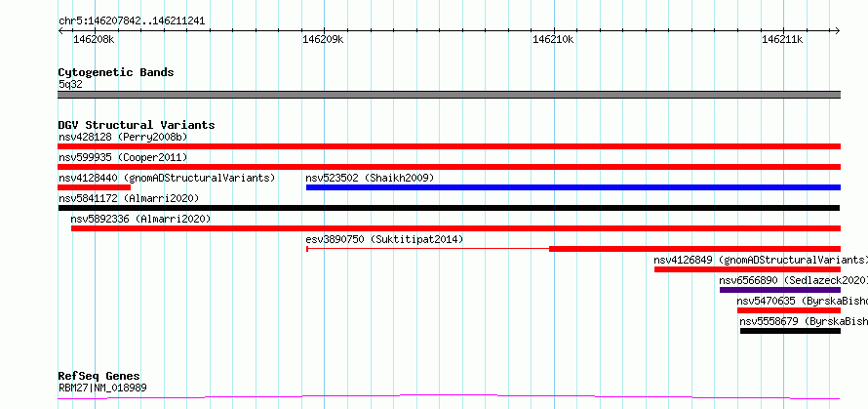The height and width of the screenshot is (409, 868).
Task: Click the RBM27|NM_018989 gene label
Action: [x=102, y=388]
